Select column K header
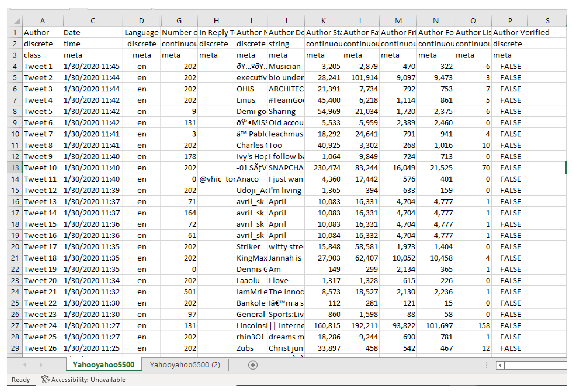This screenshot has width=574, height=392. [x=323, y=21]
